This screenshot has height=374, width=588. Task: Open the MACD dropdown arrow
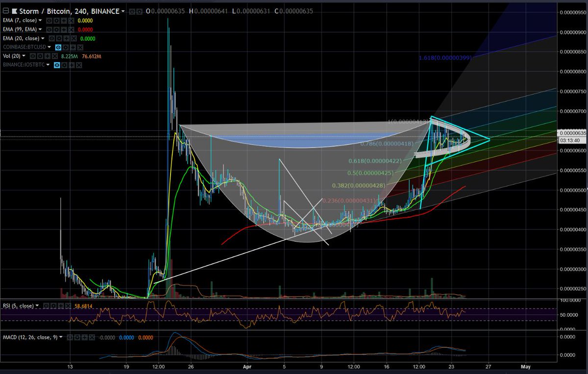point(61,337)
